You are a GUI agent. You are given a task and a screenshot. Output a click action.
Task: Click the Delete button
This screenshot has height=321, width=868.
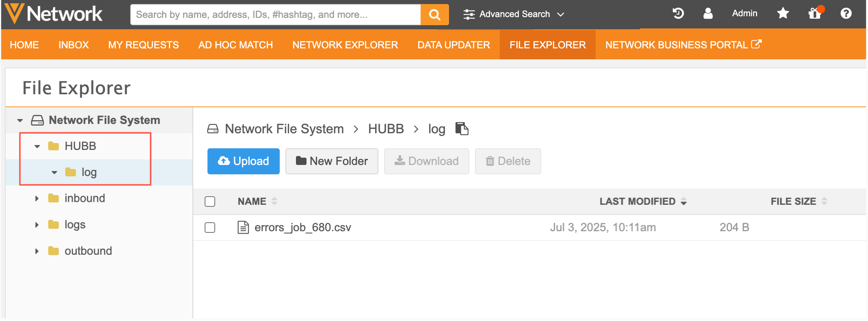pyautogui.click(x=508, y=161)
